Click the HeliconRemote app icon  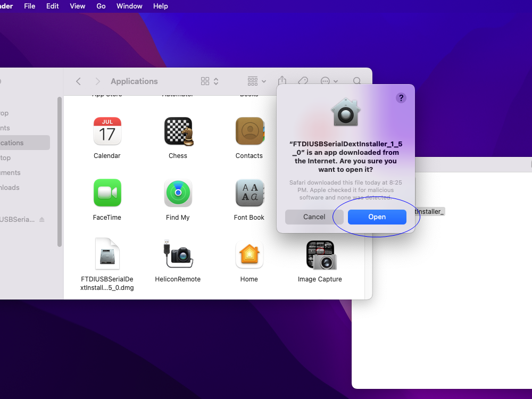click(x=178, y=254)
